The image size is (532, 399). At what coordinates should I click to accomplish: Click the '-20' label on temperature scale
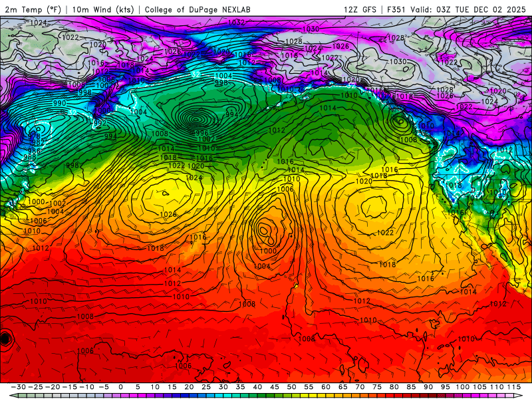(53, 387)
